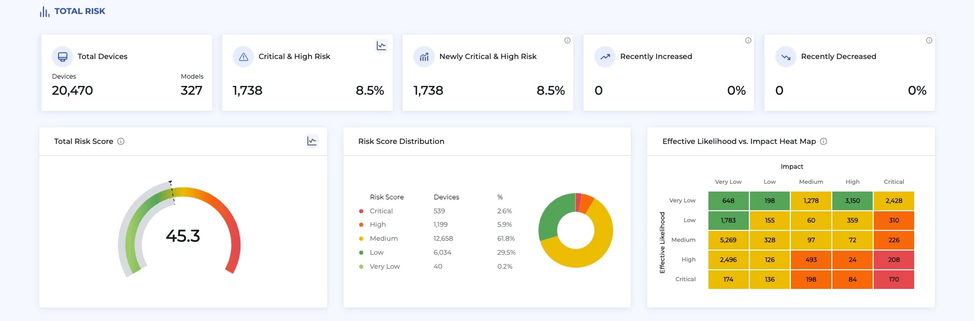Click info icon next to Total Risk Score

pos(121,141)
